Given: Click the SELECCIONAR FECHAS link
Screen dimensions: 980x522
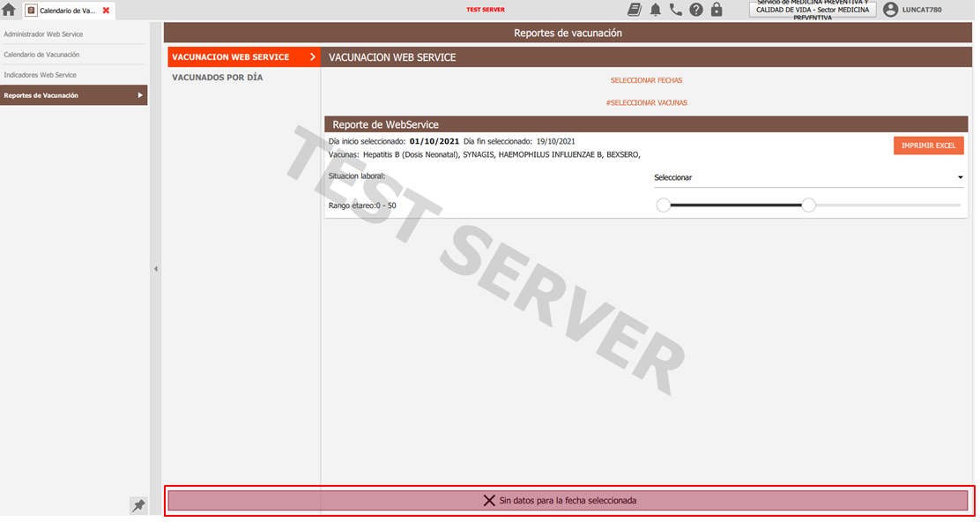Looking at the screenshot, I should 646,80.
